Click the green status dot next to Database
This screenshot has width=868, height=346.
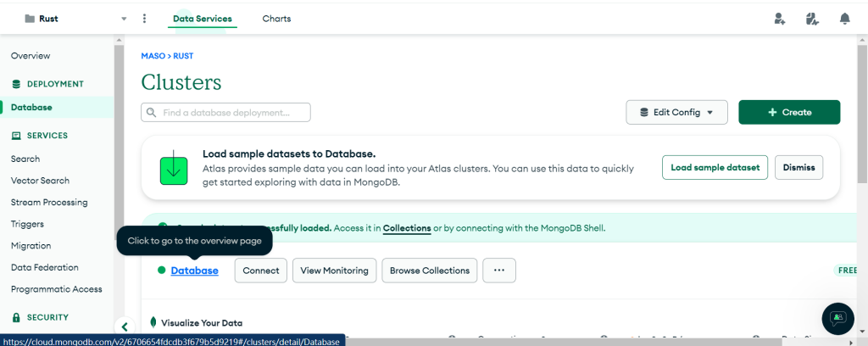pyautogui.click(x=162, y=271)
